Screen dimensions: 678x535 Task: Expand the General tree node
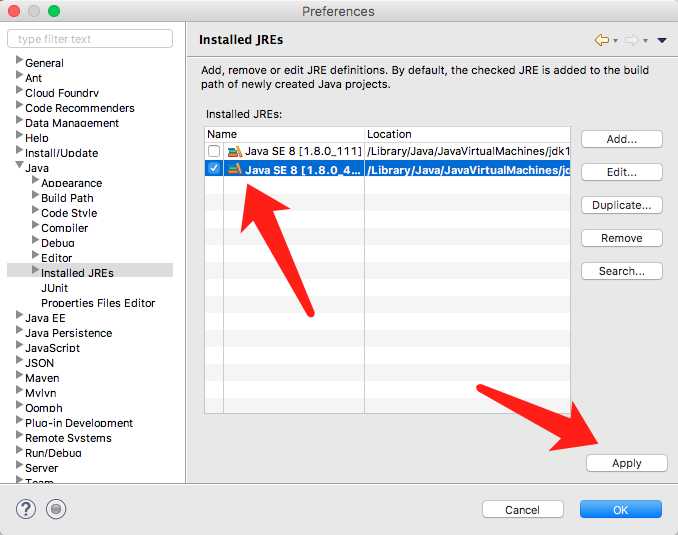pos(19,59)
